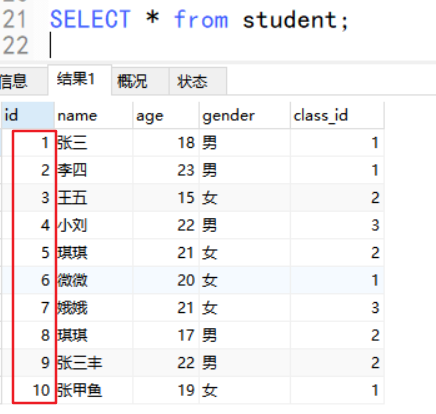Click the name column header
The height and width of the screenshot is (414, 436).
[x=94, y=116]
